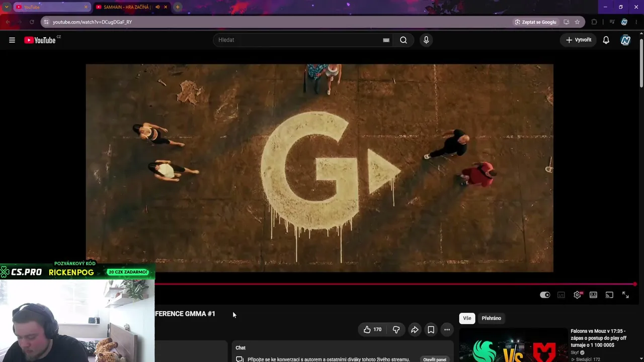Image resolution: width=644 pixels, height=362 pixels.
Task: Open more actions three-dot menu
Action: (x=447, y=330)
